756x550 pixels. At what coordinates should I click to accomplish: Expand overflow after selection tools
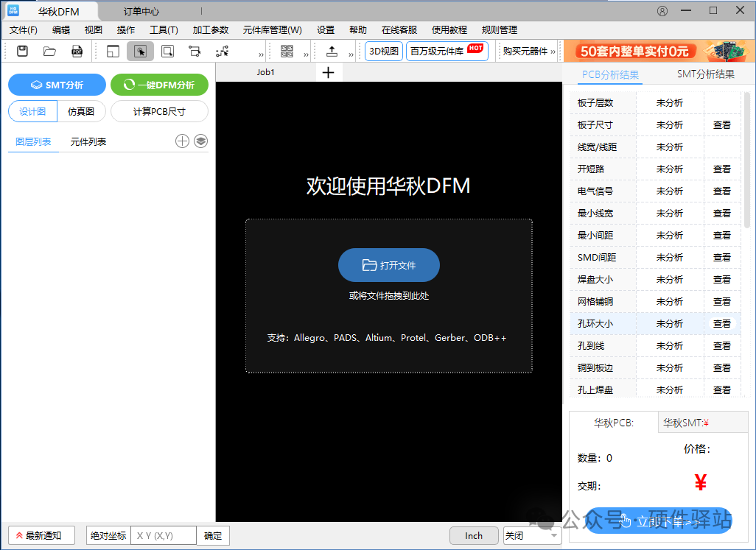(x=261, y=54)
